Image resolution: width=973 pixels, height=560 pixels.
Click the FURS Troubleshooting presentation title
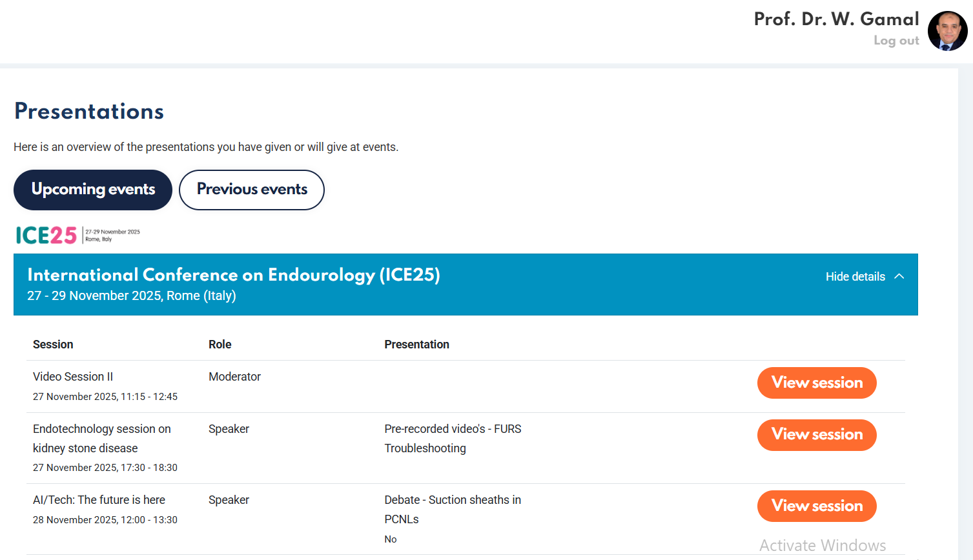[x=452, y=438]
